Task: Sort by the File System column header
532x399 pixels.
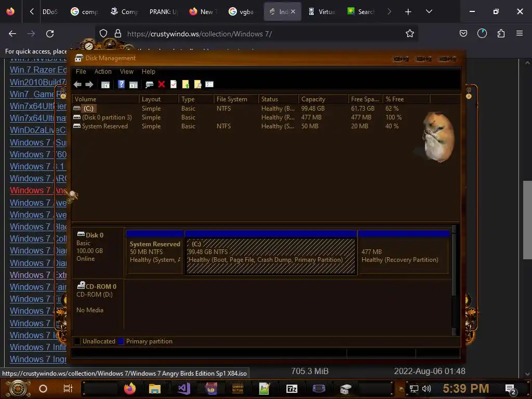Action: pos(236,99)
